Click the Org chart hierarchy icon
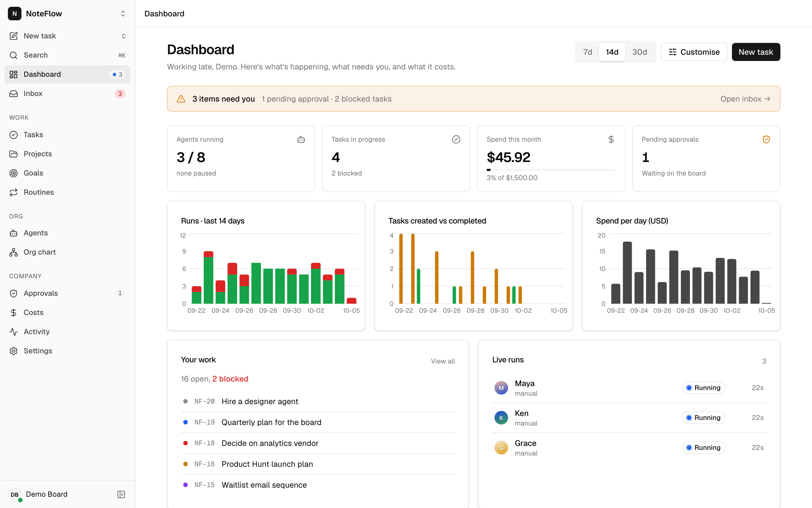812x508 pixels. point(14,252)
